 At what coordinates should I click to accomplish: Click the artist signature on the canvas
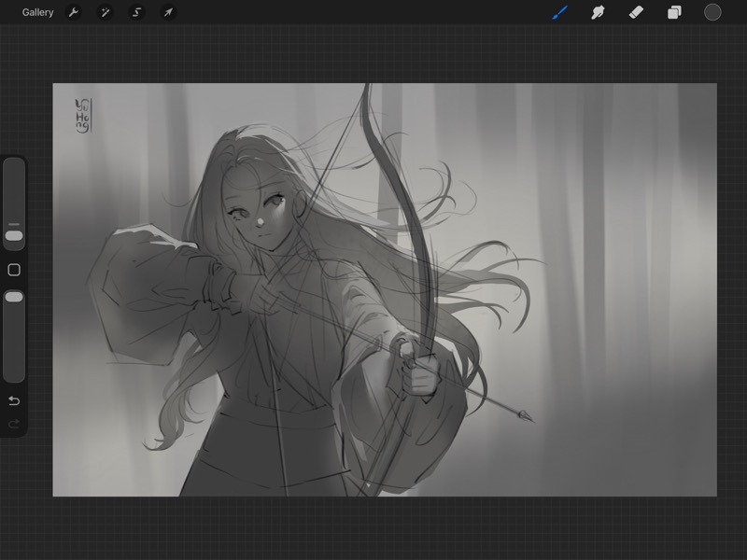pos(82,114)
